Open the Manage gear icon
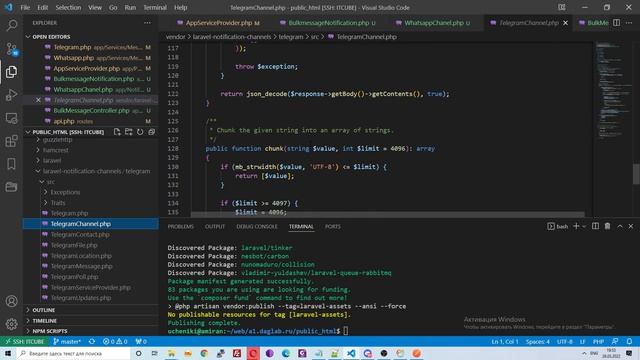The height and width of the screenshot is (360, 640). click(11, 324)
